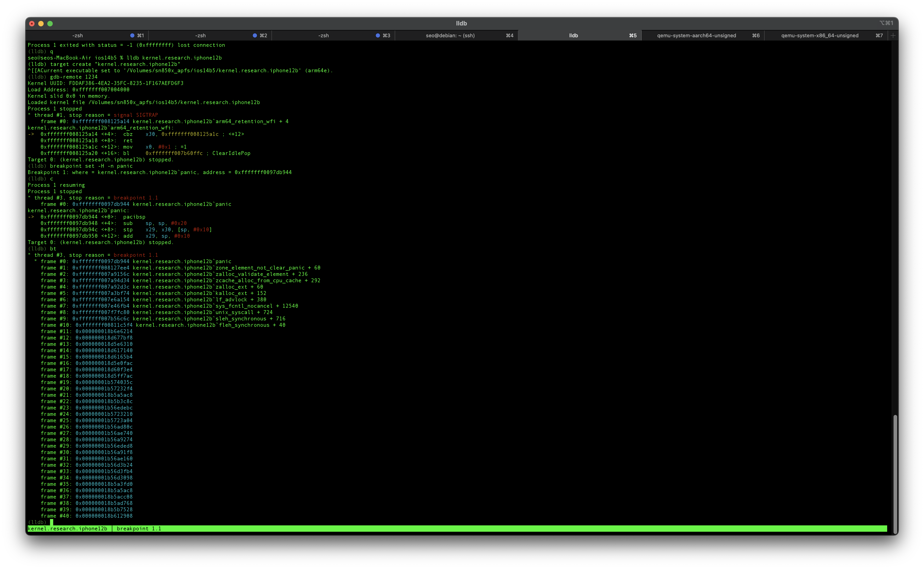This screenshot has width=924, height=569.
Task: Click frame #7 sys_fcntl_nocancel line
Action: point(169,306)
